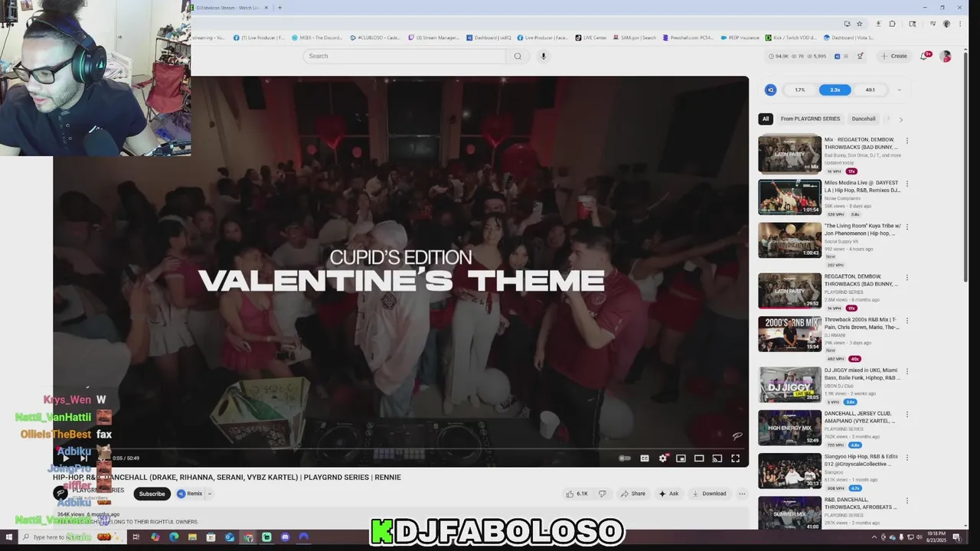This screenshot has width=980, height=551.
Task: Select the 49.1 vidIQ pill
Action: pyautogui.click(x=871, y=90)
